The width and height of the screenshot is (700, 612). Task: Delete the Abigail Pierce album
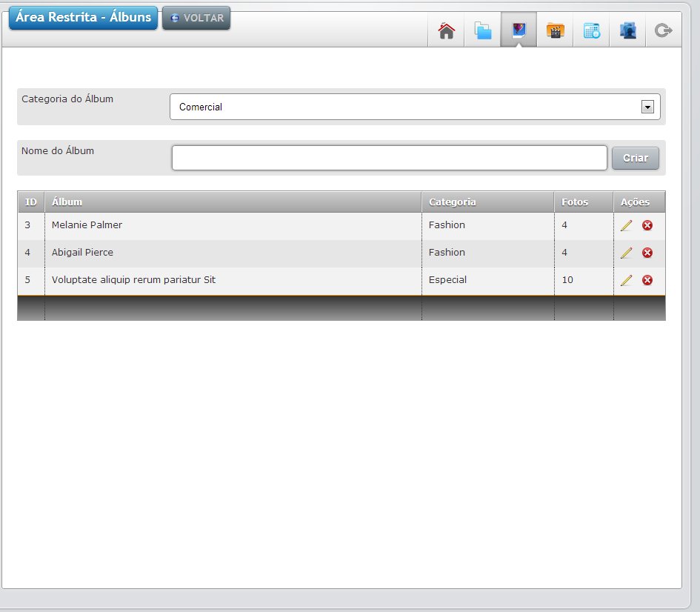coord(647,253)
